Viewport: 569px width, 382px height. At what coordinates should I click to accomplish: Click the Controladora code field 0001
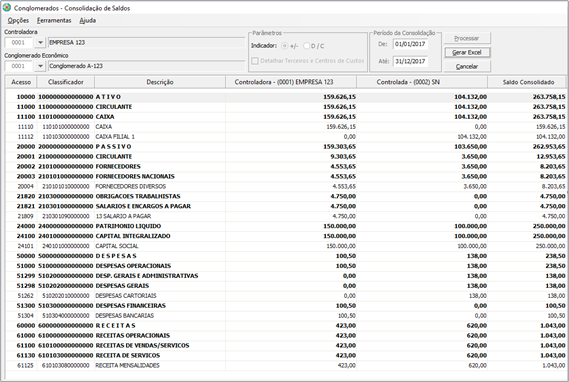19,43
